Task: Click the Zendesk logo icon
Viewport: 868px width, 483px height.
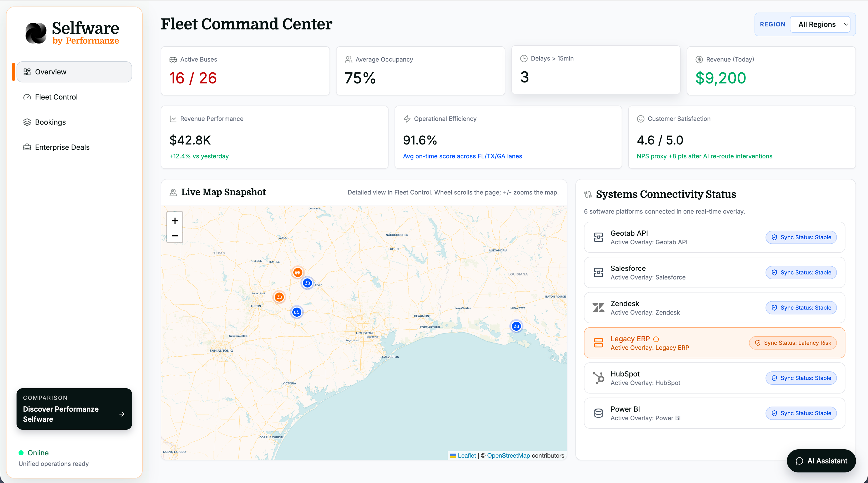Action: tap(598, 307)
